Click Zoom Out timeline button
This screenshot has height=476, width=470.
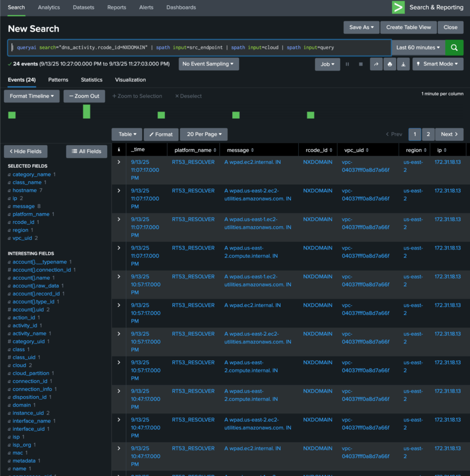point(85,96)
